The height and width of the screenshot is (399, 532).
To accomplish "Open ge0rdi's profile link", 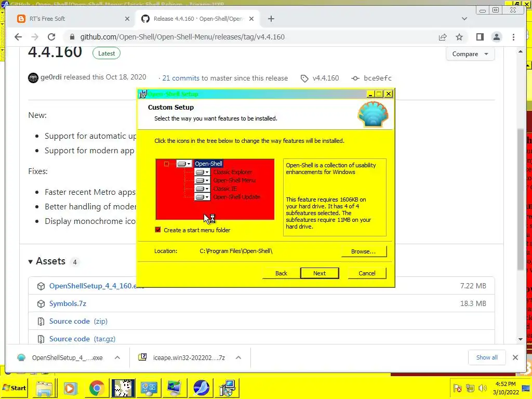I will point(51,77).
